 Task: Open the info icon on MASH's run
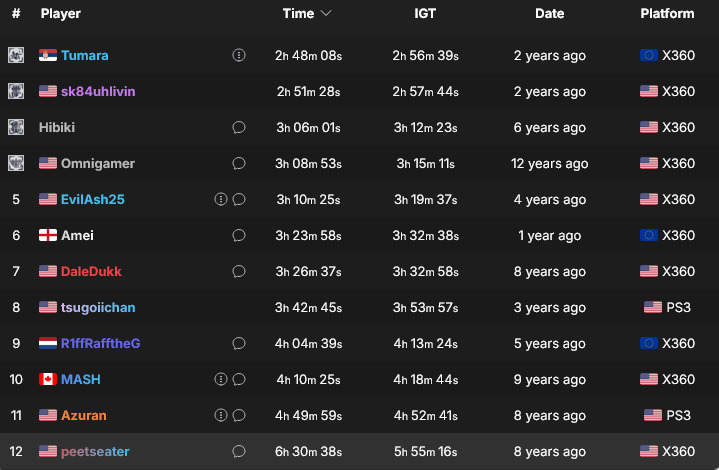tap(221, 379)
